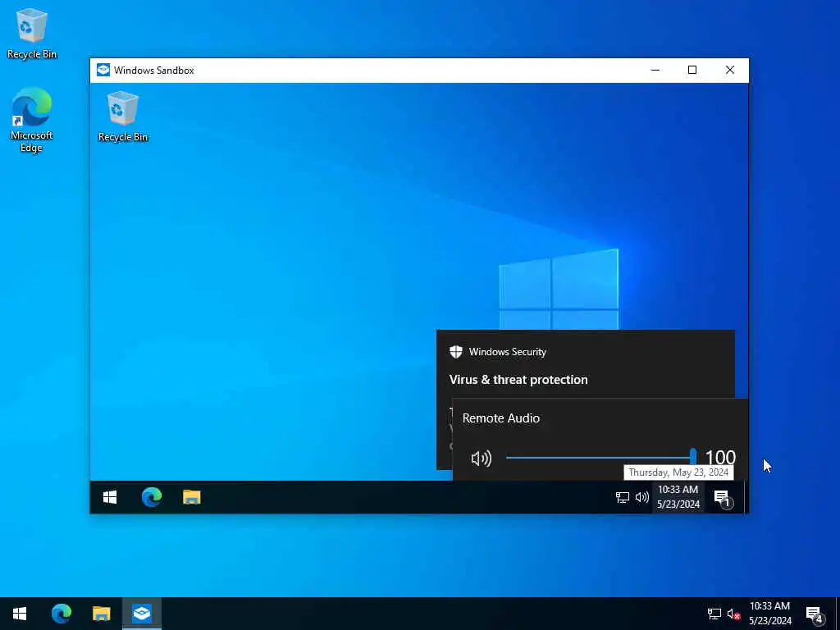
Task: Open File Explorer on host taskbar
Action: point(101,614)
